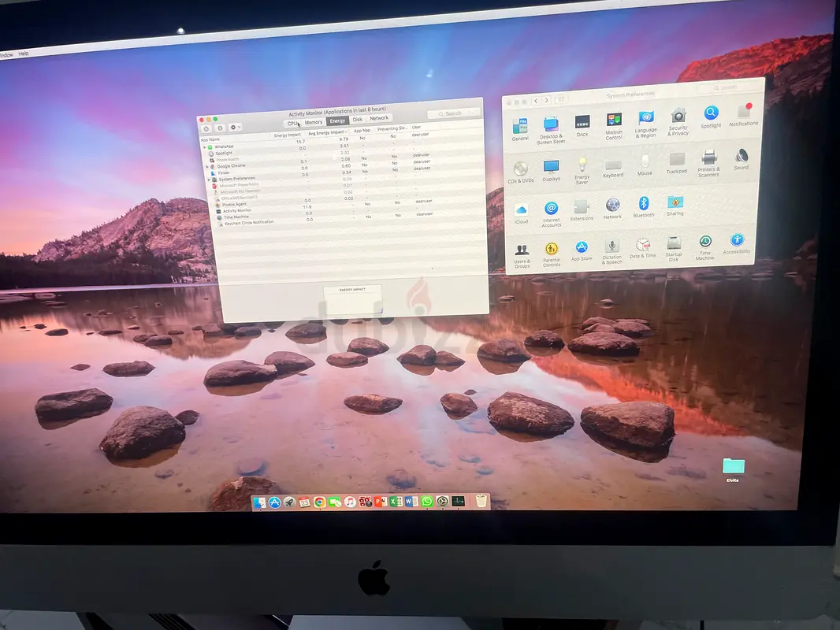Go forward in System Preferences
Viewport: 840px width, 630px height.
(x=546, y=100)
